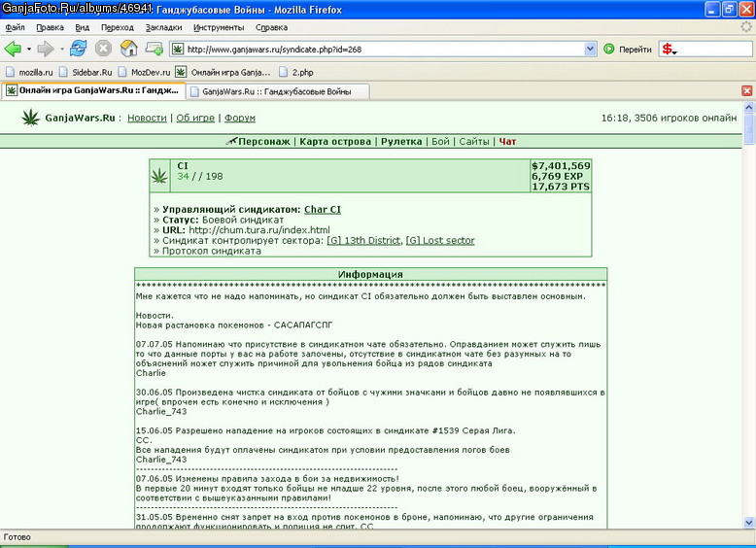Open the Новости link
Screen dimensions: 756x548
tap(147, 119)
